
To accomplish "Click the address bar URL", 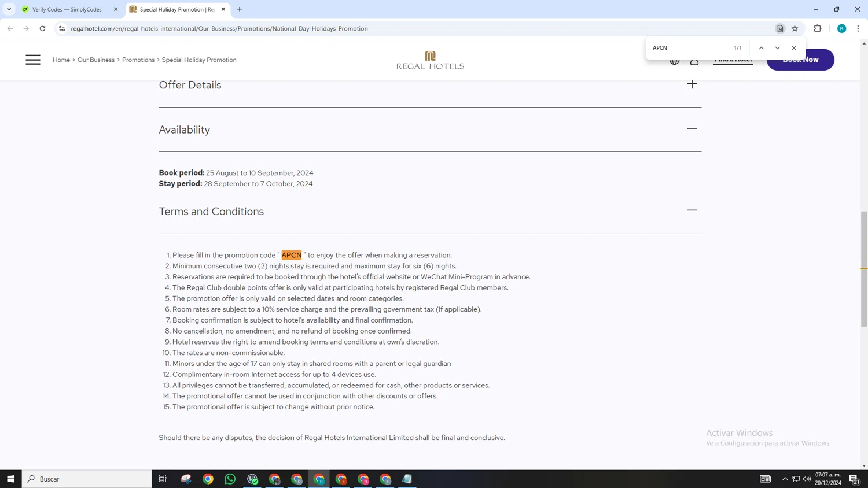I will pyautogui.click(x=219, y=28).
